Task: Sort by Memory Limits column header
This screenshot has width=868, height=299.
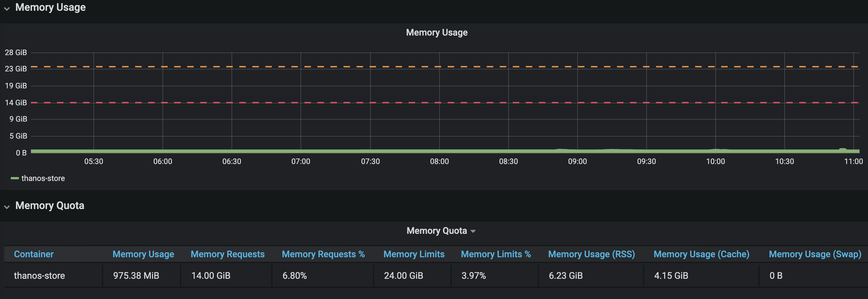Action: [414, 254]
